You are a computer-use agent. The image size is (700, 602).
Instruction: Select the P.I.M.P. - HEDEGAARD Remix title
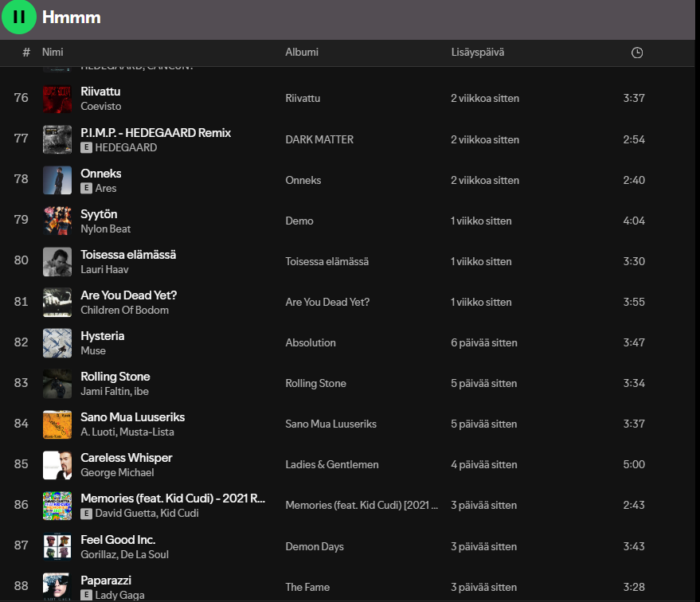point(156,132)
